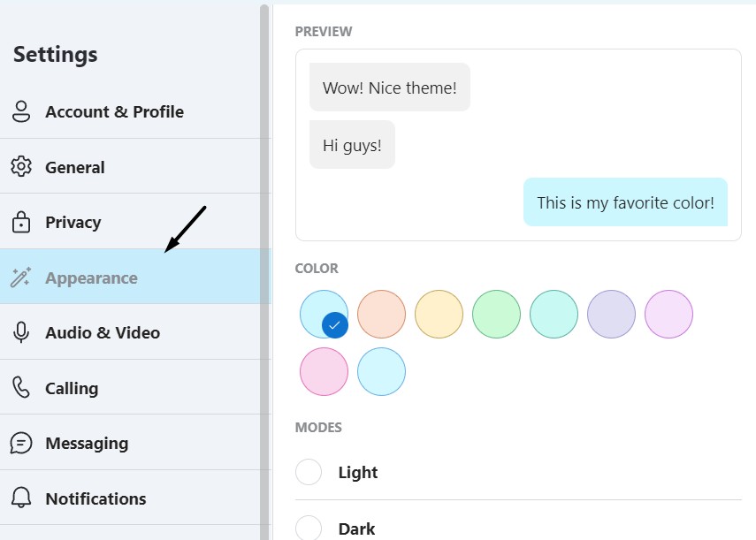Select the Dark mode radio button
The height and width of the screenshot is (540, 756).
coord(309,529)
